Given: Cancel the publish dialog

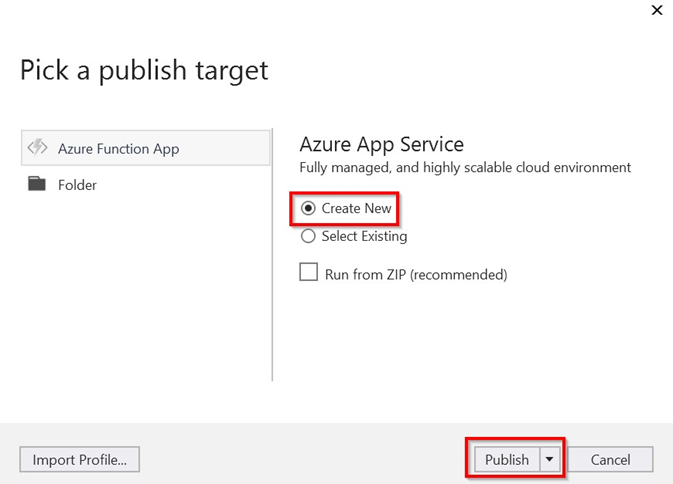Looking at the screenshot, I should coord(610,459).
